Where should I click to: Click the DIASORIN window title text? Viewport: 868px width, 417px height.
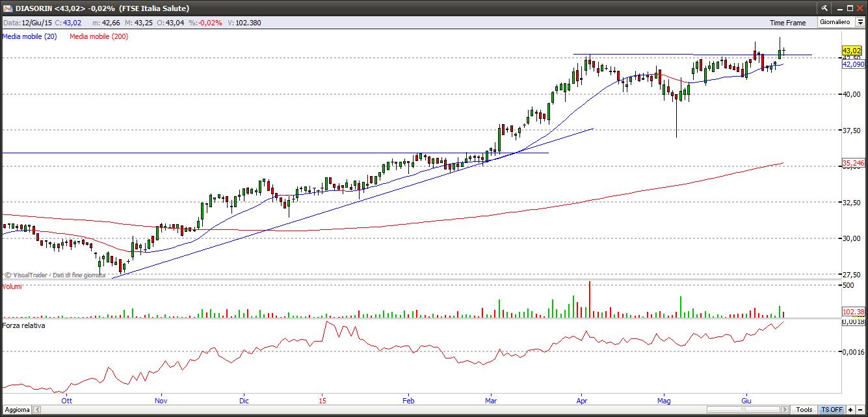[103, 8]
